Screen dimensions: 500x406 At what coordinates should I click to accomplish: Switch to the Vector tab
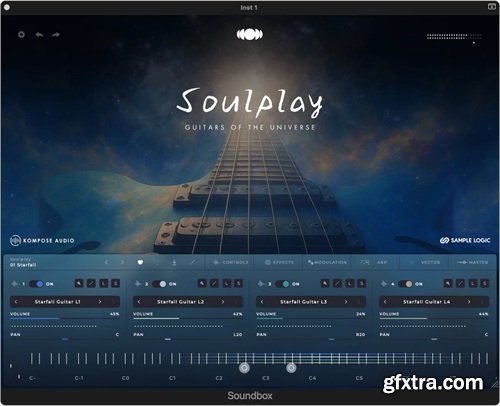coord(426,262)
